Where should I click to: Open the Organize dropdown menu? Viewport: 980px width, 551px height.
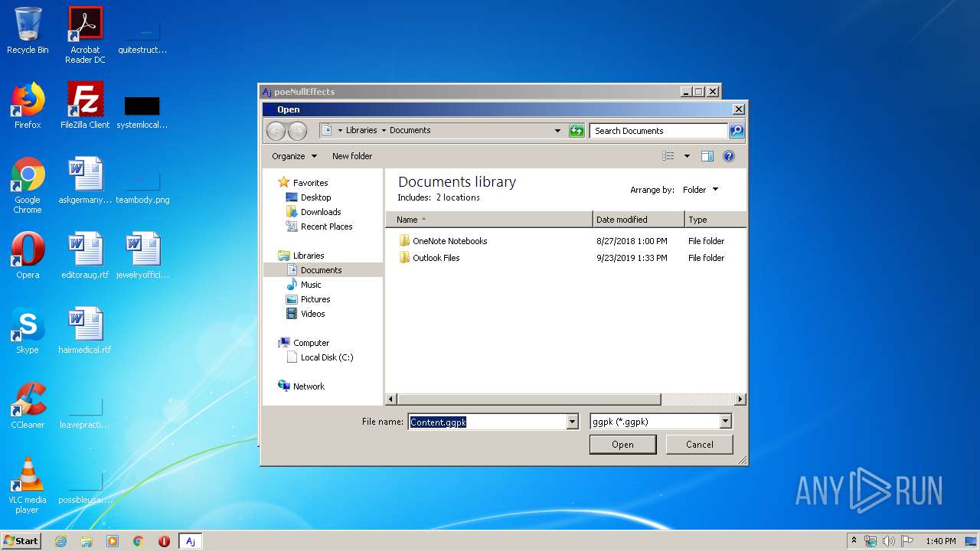tap(294, 156)
